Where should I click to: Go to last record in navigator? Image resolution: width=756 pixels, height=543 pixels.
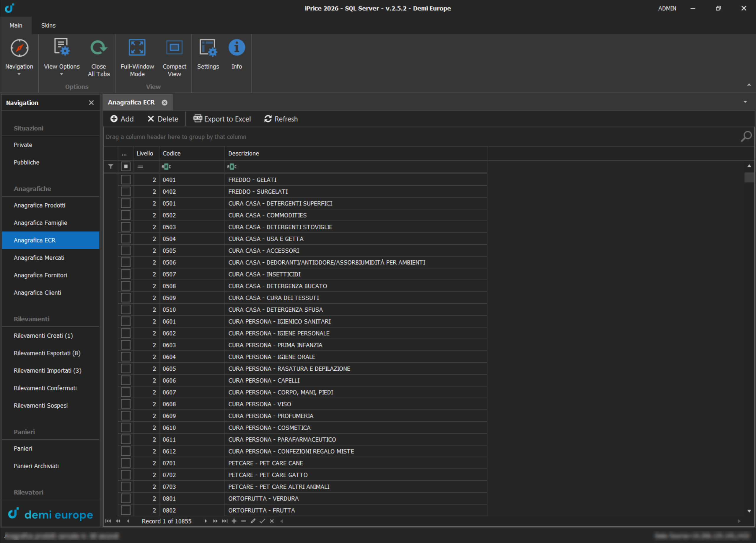point(225,521)
